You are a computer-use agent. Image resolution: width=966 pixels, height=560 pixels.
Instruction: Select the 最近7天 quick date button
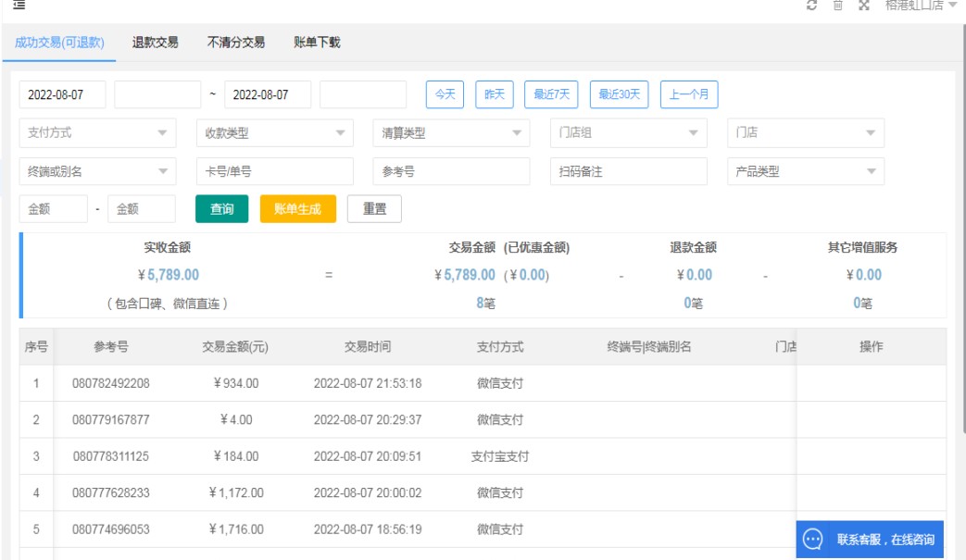pos(551,94)
